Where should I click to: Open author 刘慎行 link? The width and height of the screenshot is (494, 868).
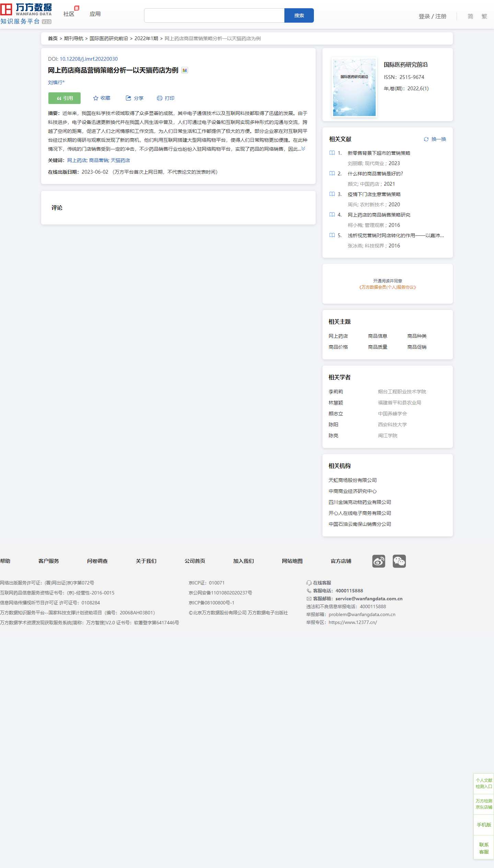click(56, 82)
